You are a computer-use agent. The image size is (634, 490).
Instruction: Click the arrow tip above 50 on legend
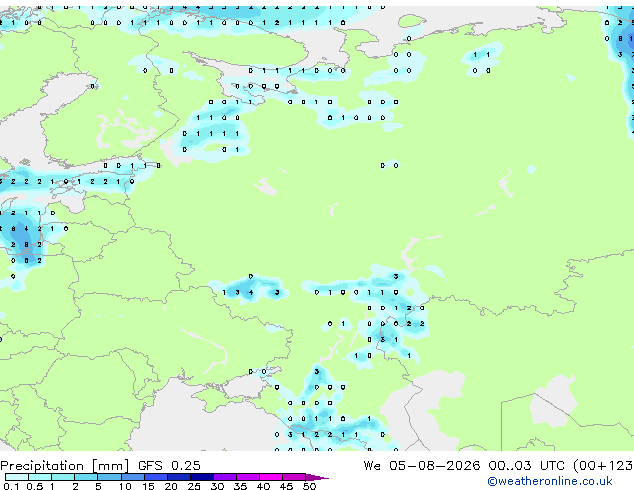(x=317, y=477)
